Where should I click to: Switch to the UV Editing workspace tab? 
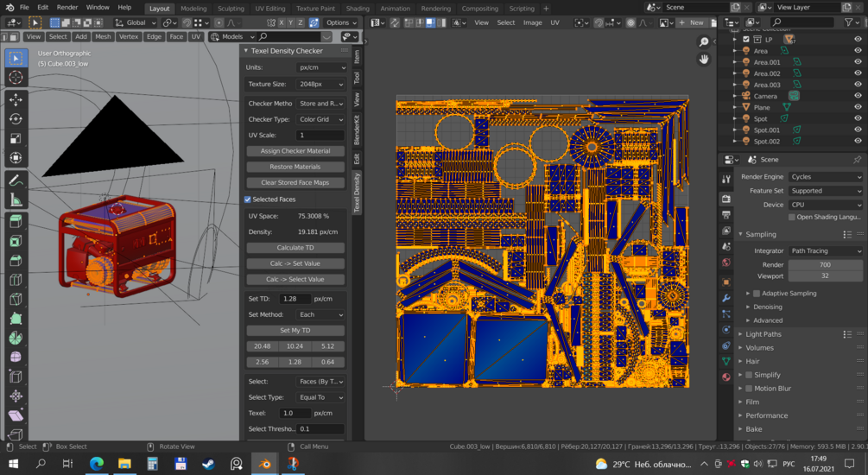tap(269, 9)
